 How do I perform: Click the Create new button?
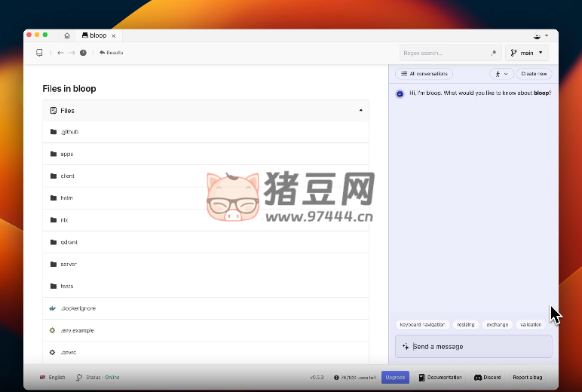534,74
